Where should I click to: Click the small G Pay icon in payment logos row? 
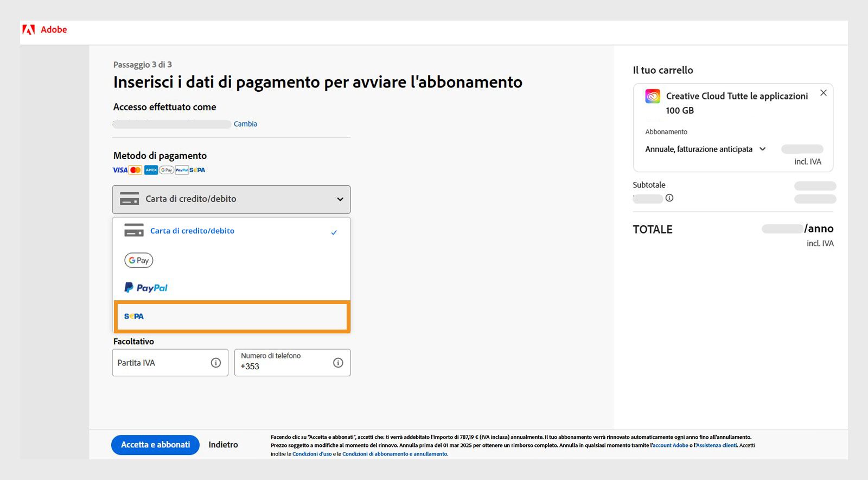pos(166,170)
